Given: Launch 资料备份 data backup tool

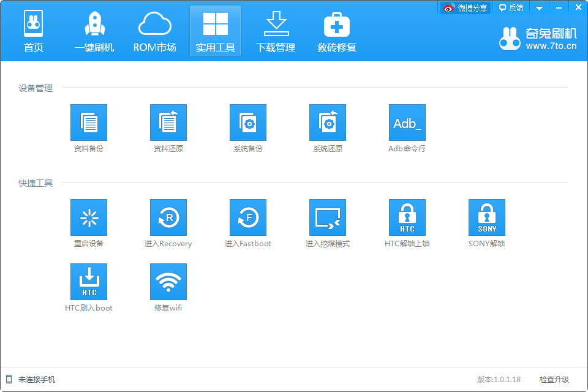Looking at the screenshot, I should click(89, 123).
